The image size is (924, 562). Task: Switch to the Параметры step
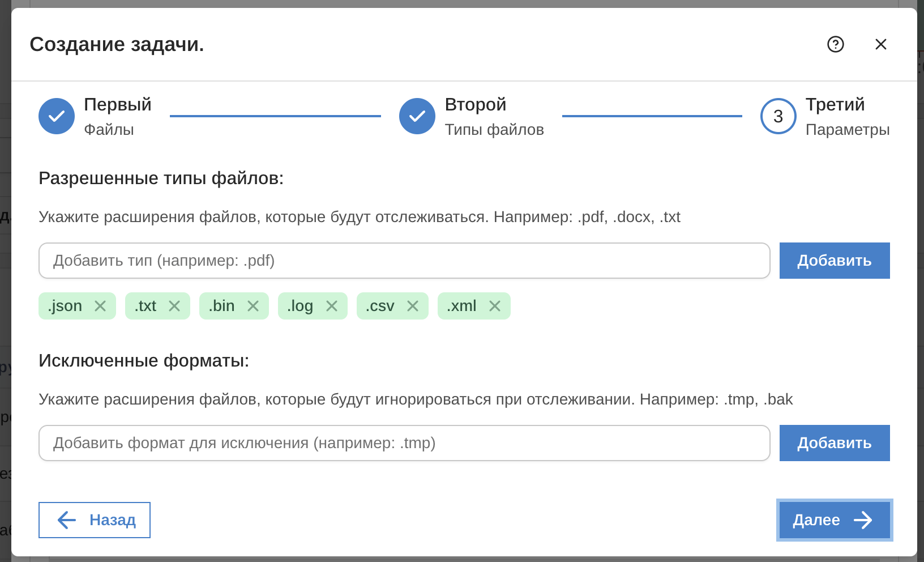click(848, 129)
